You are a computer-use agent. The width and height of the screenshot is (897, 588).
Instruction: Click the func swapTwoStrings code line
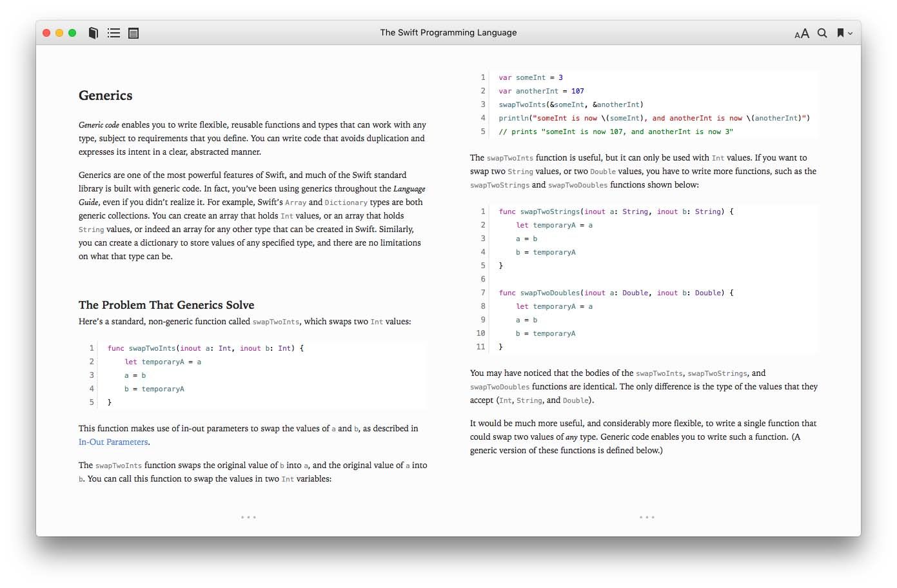(616, 211)
